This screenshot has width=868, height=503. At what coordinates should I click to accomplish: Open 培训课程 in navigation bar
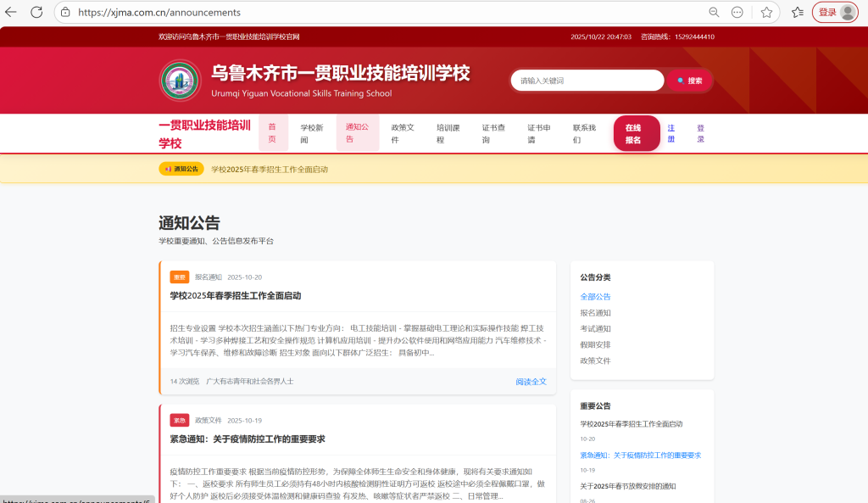(x=448, y=133)
